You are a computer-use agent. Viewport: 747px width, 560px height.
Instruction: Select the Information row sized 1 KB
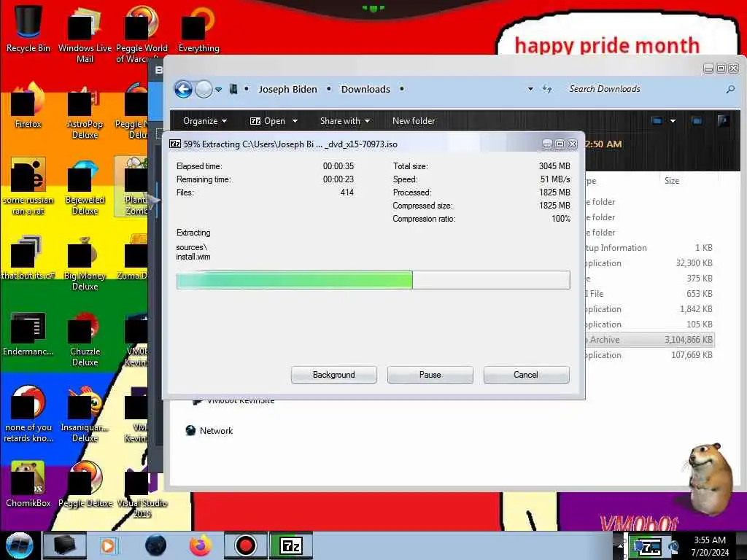(x=650, y=248)
